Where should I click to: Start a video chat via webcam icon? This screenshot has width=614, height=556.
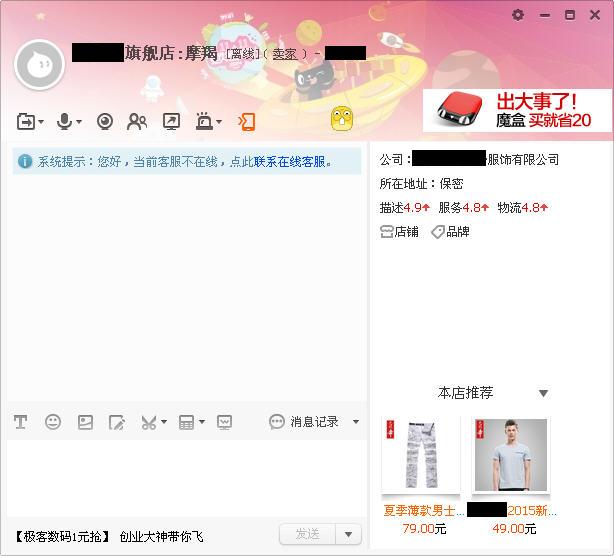(x=105, y=122)
